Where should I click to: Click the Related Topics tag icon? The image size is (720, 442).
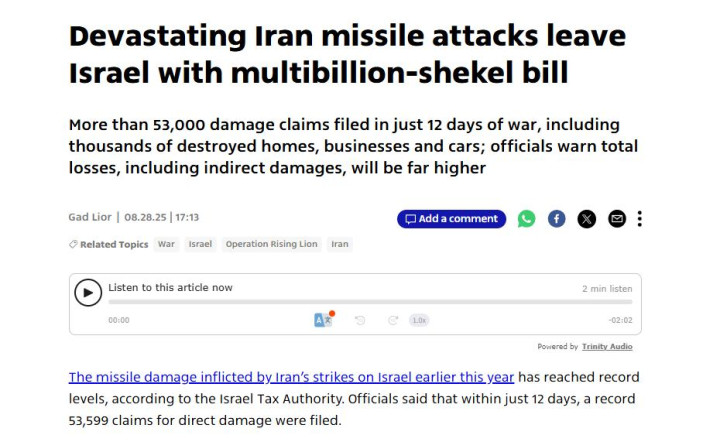tap(73, 244)
